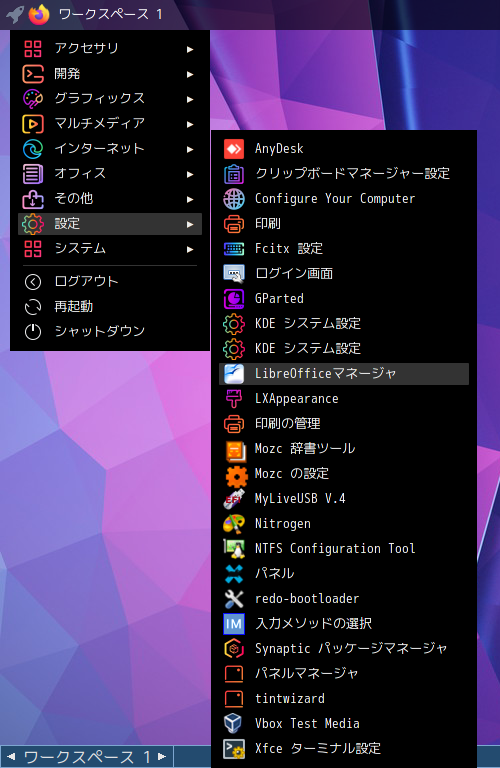
Task: Open the システム menu category
Action: pyautogui.click(x=110, y=249)
